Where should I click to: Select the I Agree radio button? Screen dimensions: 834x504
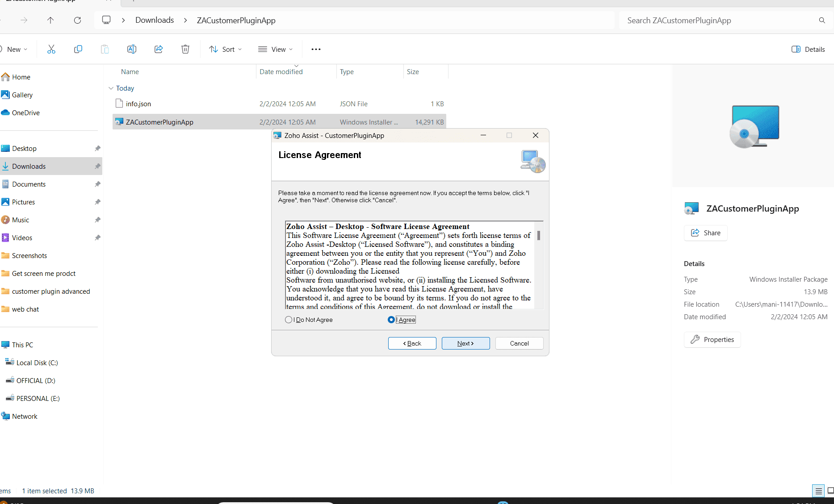pos(391,320)
